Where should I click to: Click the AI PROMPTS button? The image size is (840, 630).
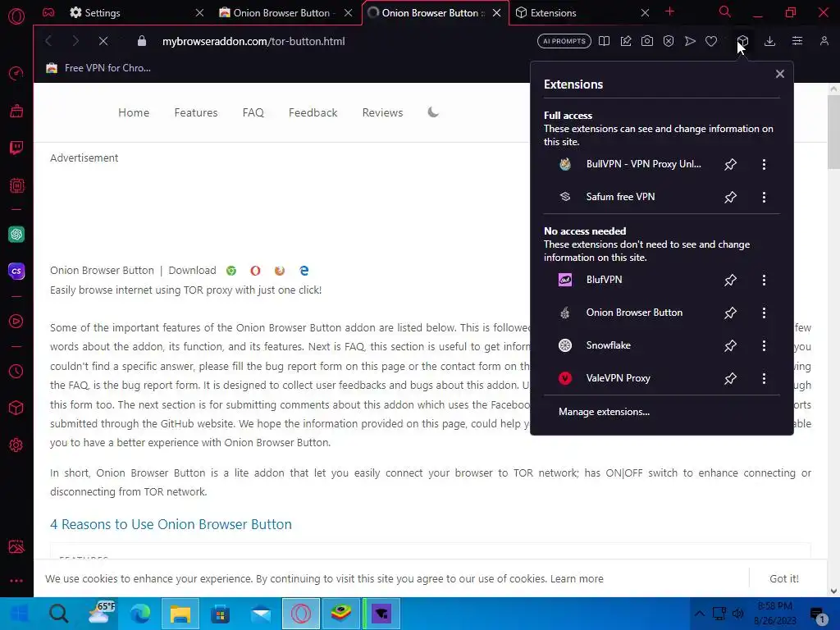(x=564, y=41)
